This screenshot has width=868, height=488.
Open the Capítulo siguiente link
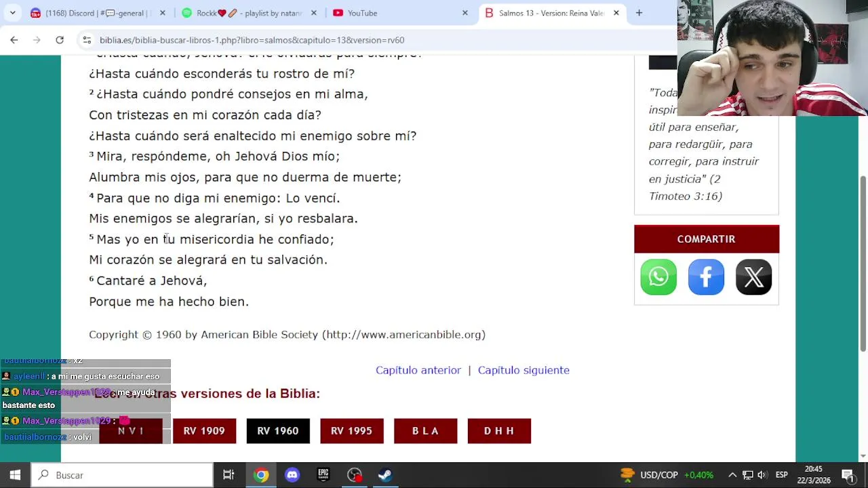point(524,370)
